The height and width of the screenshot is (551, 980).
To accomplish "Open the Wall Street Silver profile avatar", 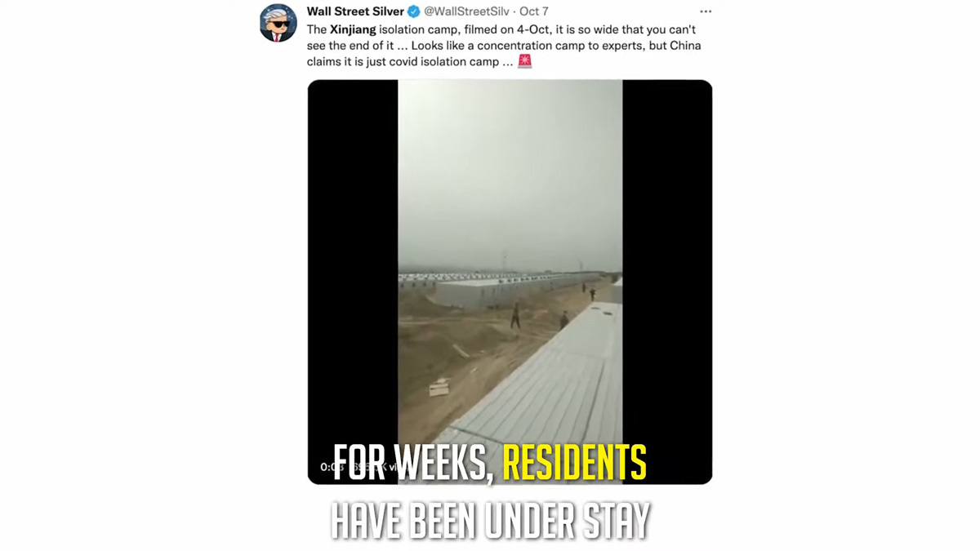I will pos(278,23).
